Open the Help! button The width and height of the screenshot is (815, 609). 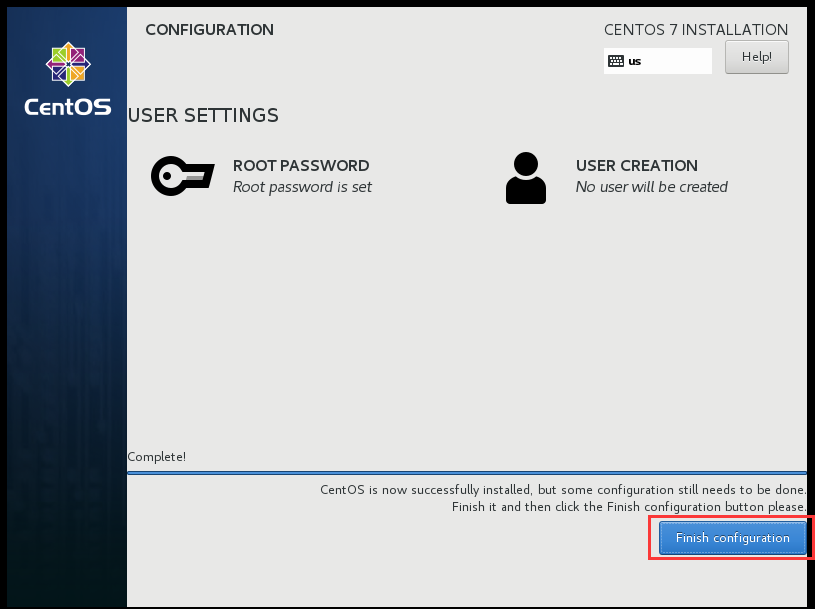(757, 57)
